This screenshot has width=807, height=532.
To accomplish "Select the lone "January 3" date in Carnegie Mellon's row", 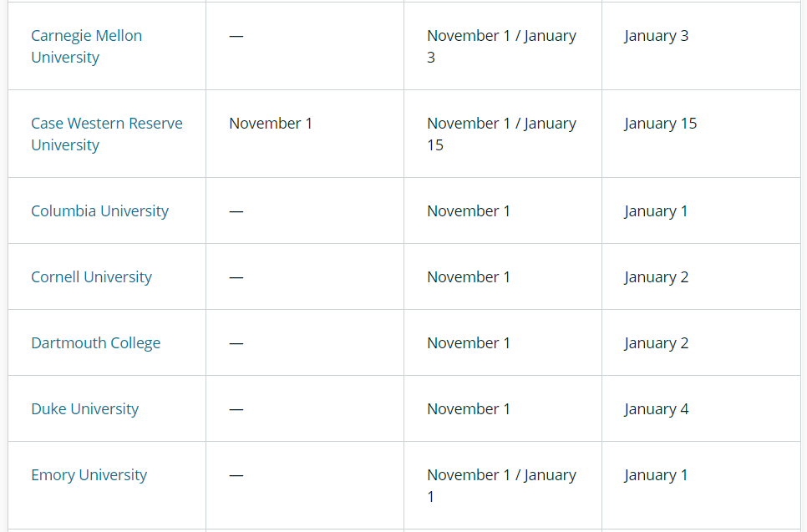I will (x=656, y=35).
